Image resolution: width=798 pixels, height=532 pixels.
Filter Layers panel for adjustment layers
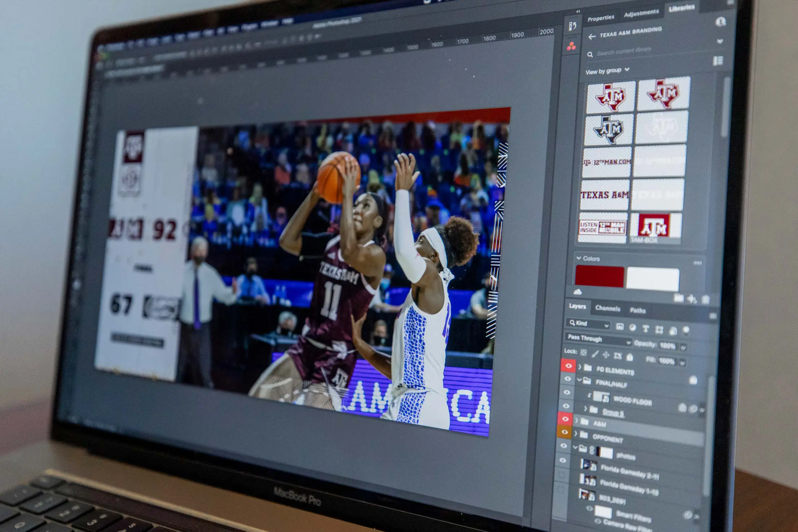click(632, 328)
